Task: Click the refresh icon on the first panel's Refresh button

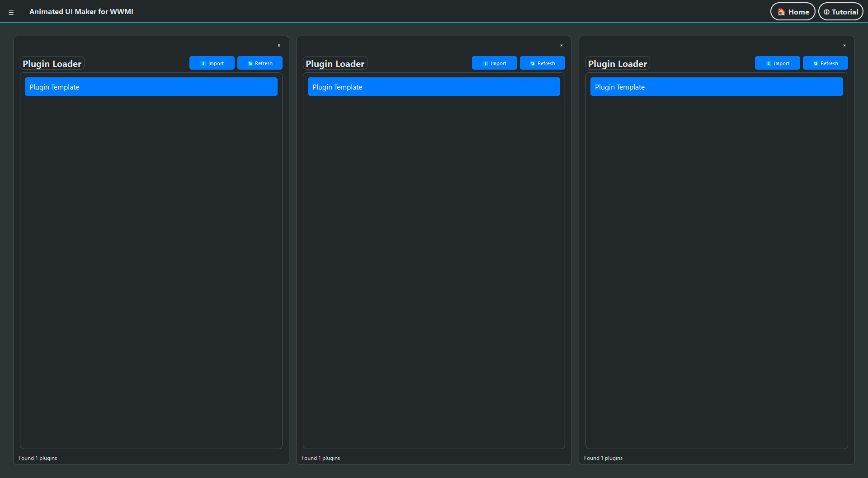Action: (250, 63)
